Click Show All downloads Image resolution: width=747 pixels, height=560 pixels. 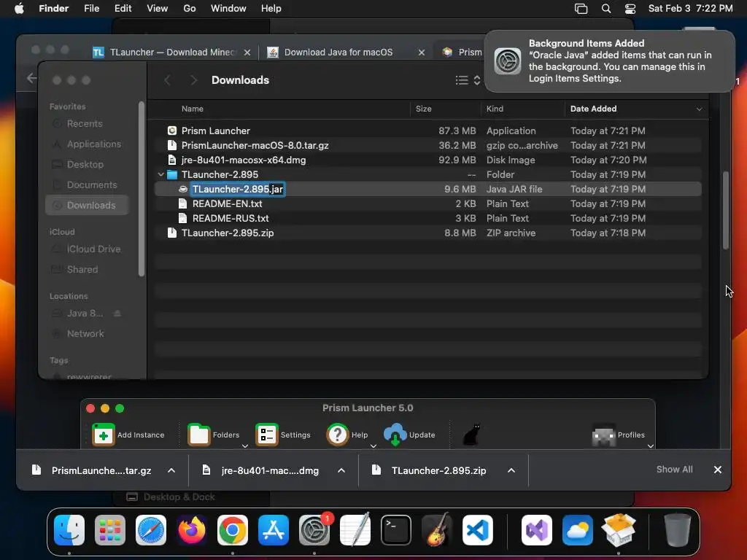click(674, 470)
